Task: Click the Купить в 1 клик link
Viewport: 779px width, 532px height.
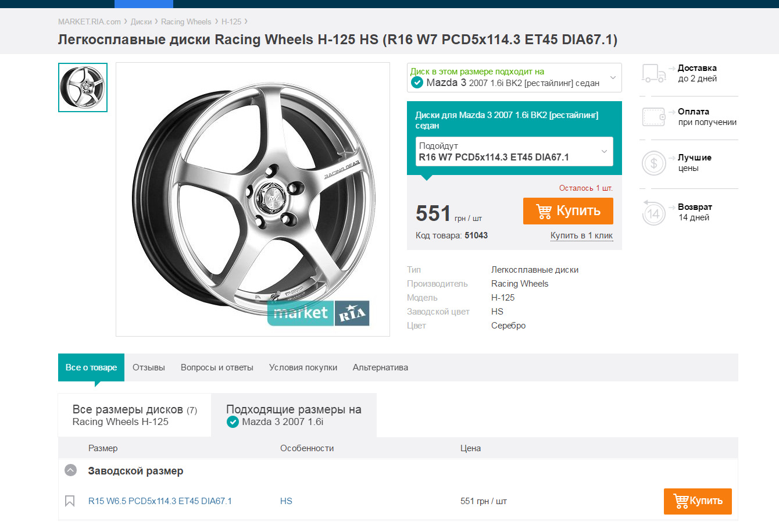Action: coord(581,235)
